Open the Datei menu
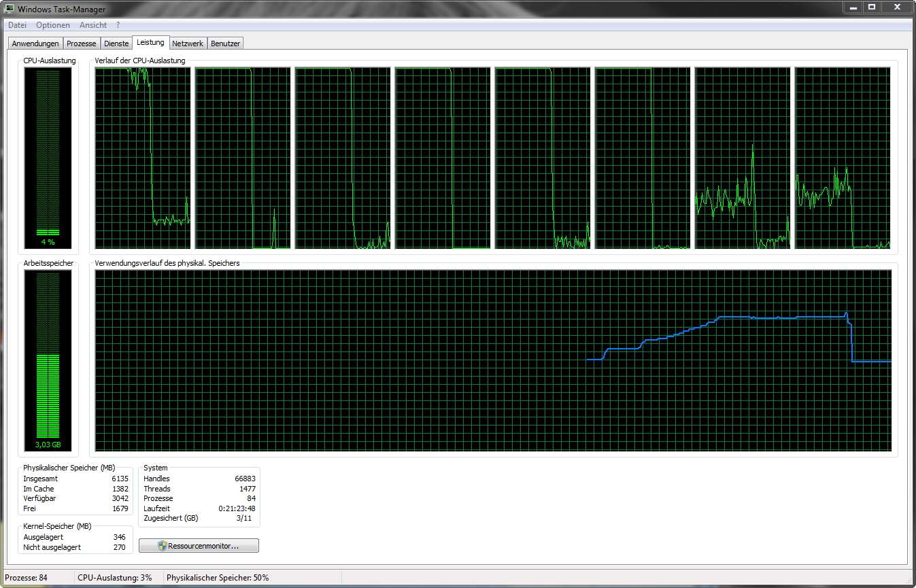916x588 pixels. pos(17,25)
